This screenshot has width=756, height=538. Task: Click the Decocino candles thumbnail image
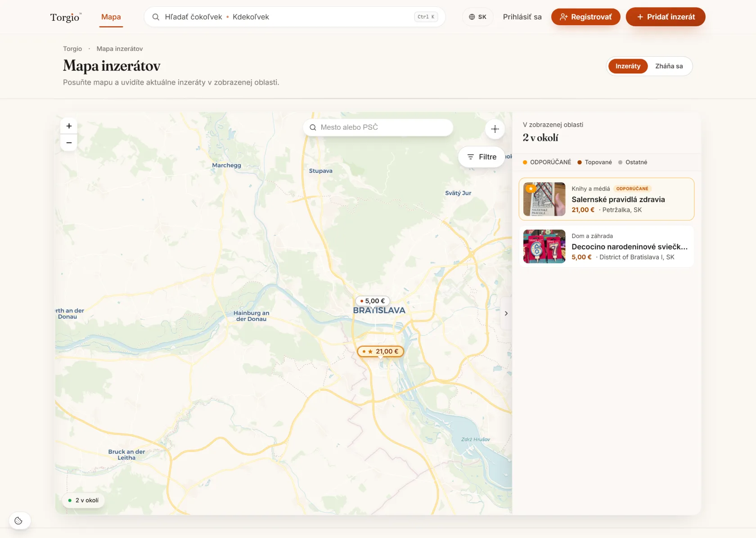[544, 247]
